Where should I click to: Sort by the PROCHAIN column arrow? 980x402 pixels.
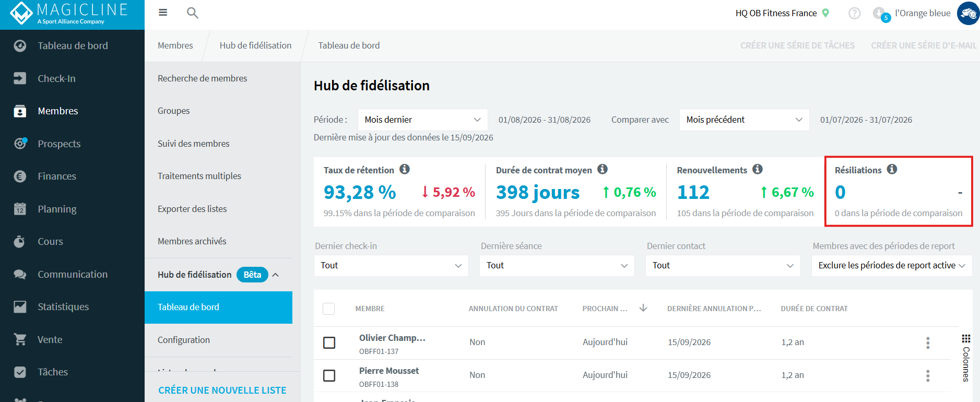pos(643,308)
